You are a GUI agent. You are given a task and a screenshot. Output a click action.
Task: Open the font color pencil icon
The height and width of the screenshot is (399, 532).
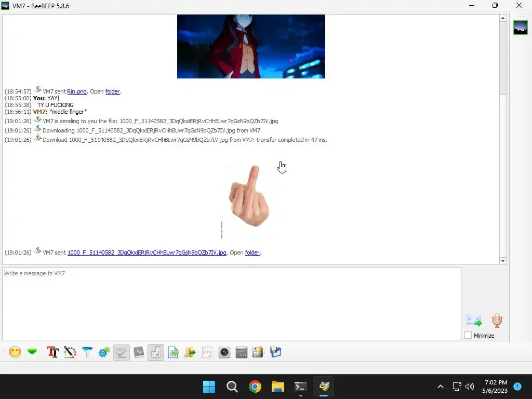(x=70, y=352)
